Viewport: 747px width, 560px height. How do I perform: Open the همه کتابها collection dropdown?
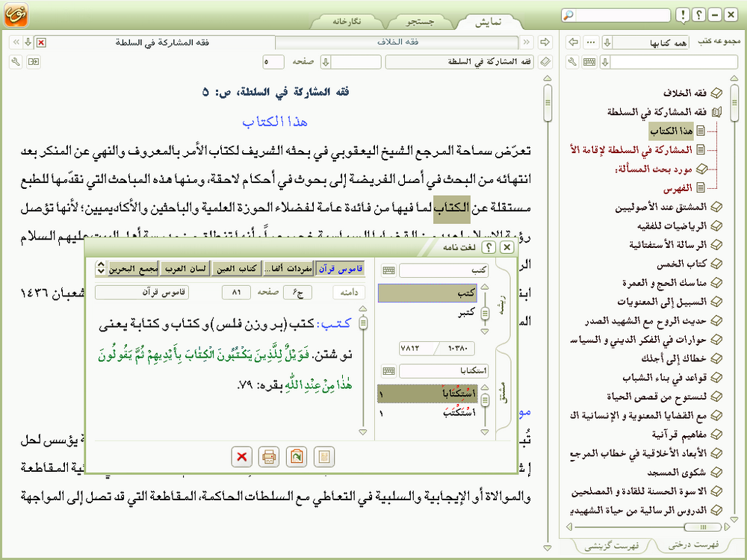click(651, 43)
